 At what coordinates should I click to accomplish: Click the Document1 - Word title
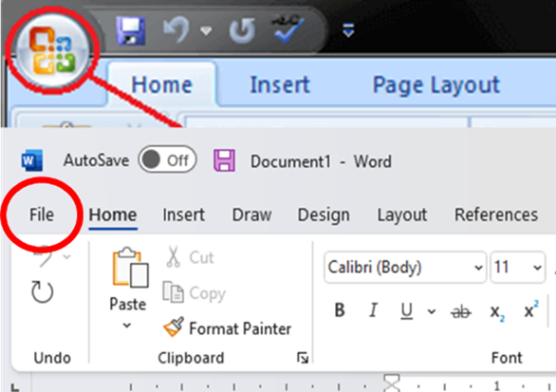pos(321,161)
